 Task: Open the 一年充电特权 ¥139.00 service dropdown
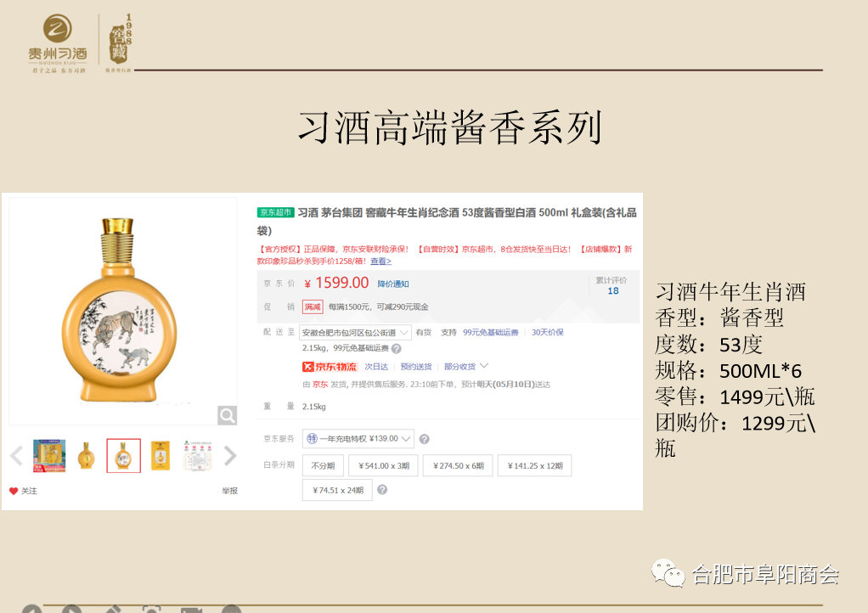(358, 439)
